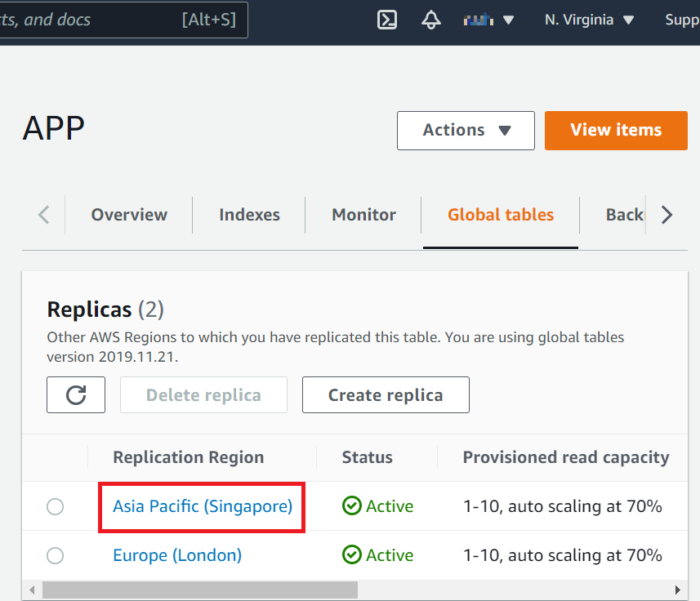Screen dimensions: 700x601
Task: Open the Asia Pacific (Singapore) link
Action: point(203,506)
